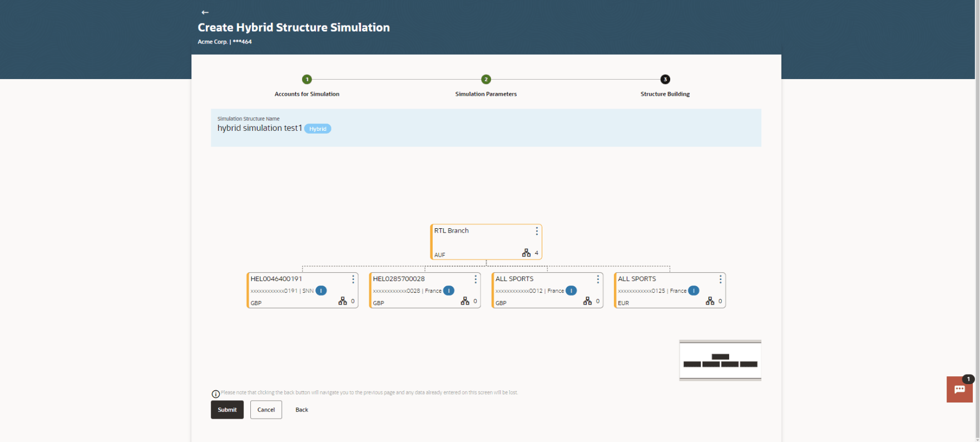Open the chat support icon

959,389
